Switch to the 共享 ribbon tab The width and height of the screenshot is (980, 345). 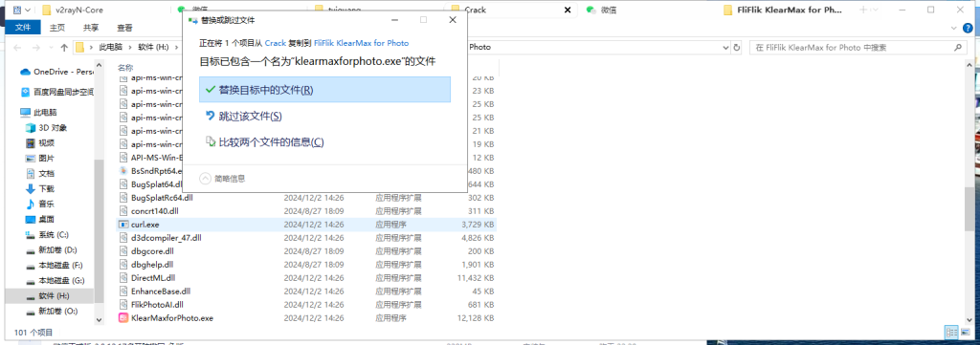coord(91,28)
